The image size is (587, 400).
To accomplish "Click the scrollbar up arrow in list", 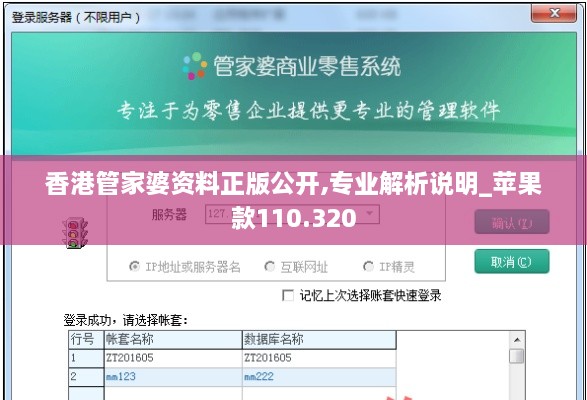I will click(x=517, y=340).
